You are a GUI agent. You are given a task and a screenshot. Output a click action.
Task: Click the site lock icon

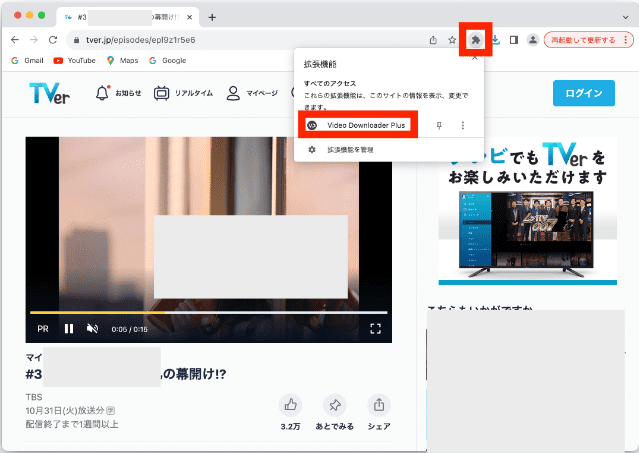click(76, 40)
